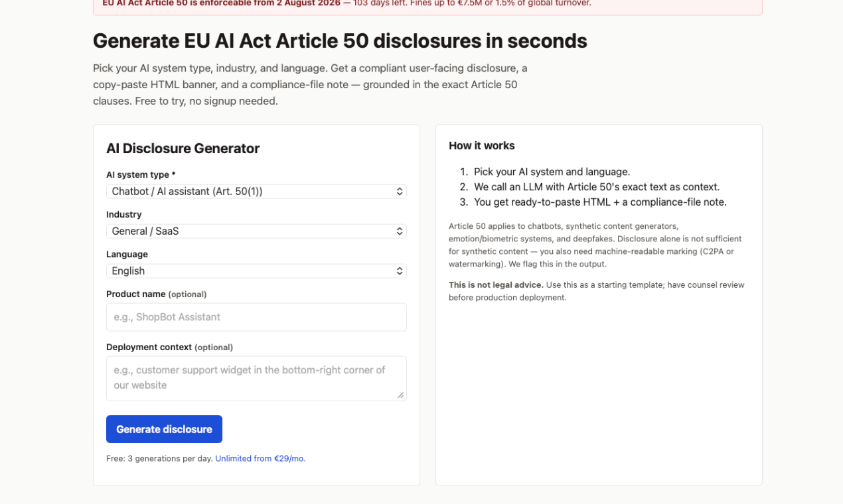843x504 pixels.
Task: Click the textarea resize handle grip
Action: [402, 394]
